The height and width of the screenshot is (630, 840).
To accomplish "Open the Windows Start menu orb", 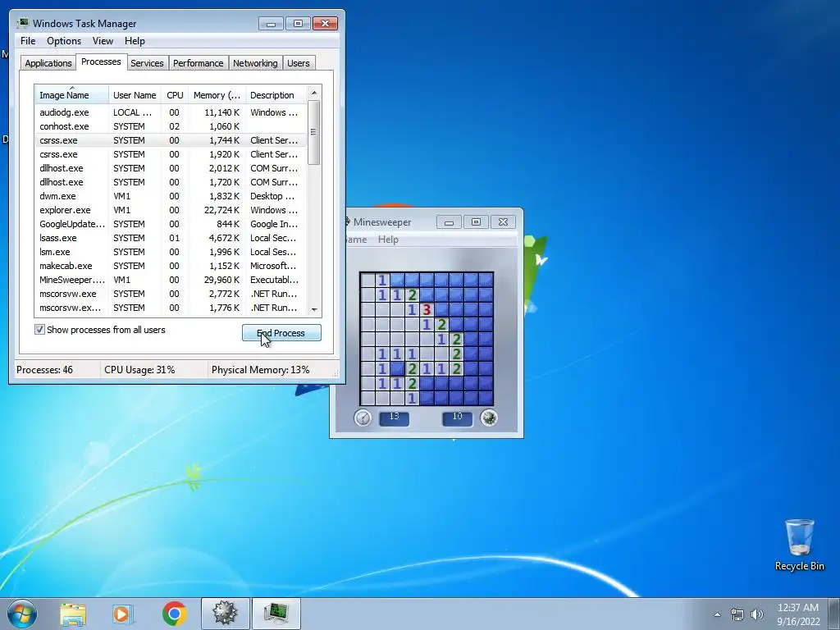I will [x=22, y=614].
